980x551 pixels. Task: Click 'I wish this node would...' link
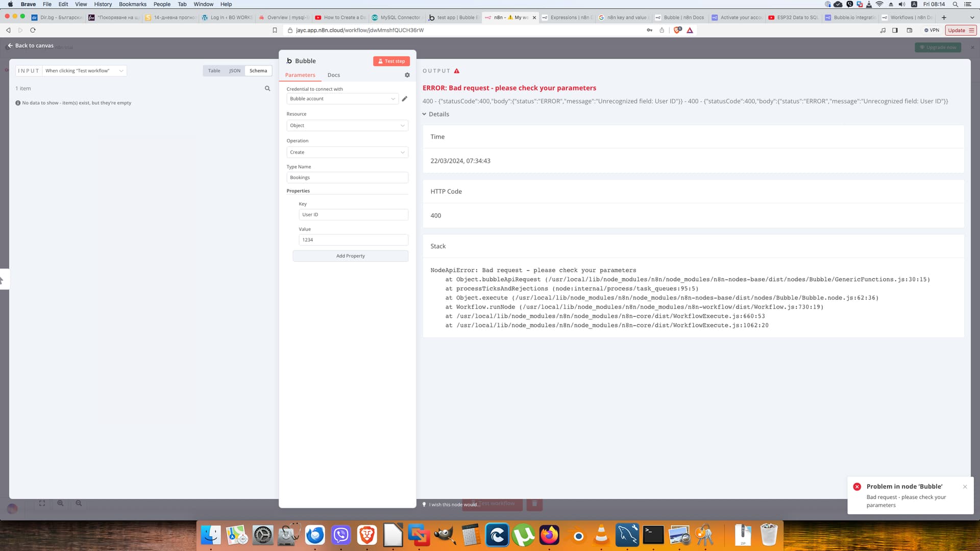tap(451, 505)
